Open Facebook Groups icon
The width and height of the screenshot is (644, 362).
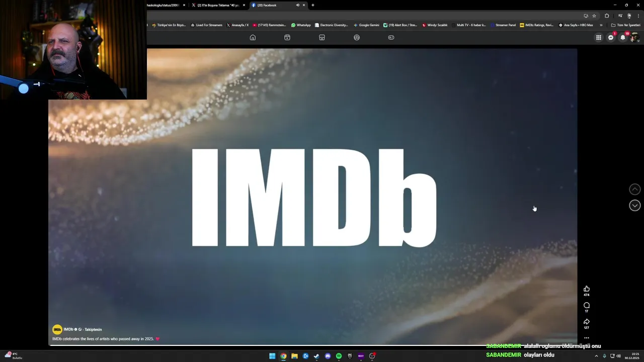point(357,37)
